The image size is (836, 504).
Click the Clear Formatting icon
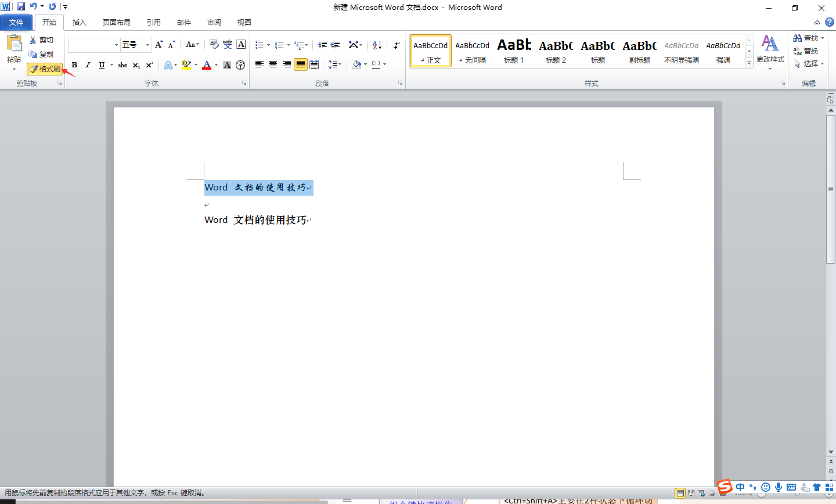(x=214, y=45)
